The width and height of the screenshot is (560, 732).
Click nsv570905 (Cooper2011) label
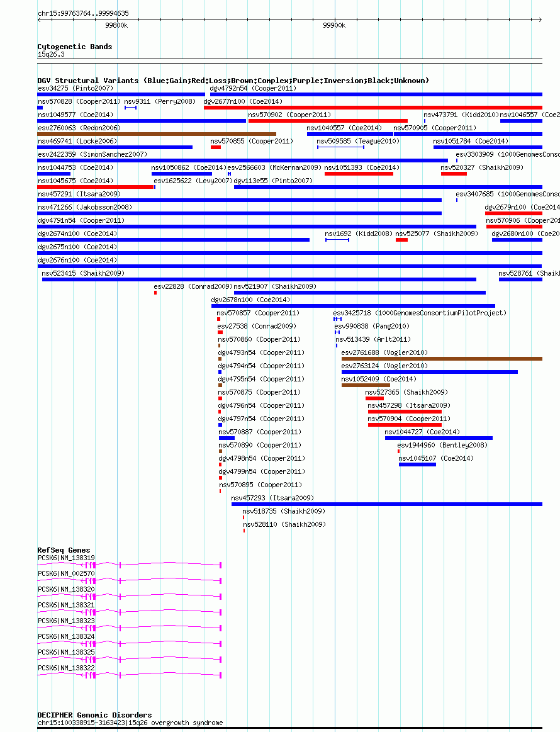click(x=435, y=128)
